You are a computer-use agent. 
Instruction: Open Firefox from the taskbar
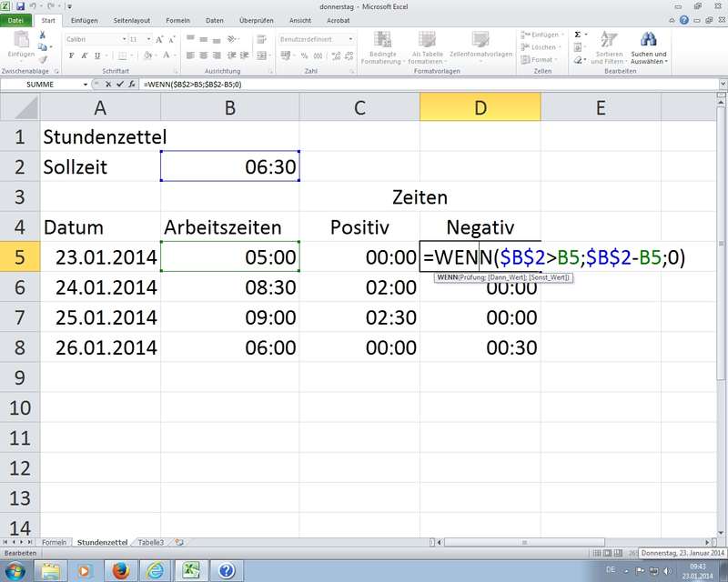click(x=121, y=570)
